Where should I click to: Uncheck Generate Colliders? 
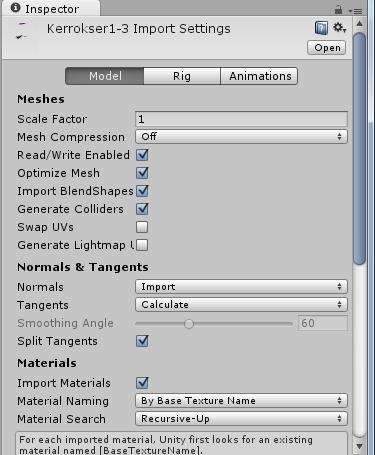tap(142, 209)
